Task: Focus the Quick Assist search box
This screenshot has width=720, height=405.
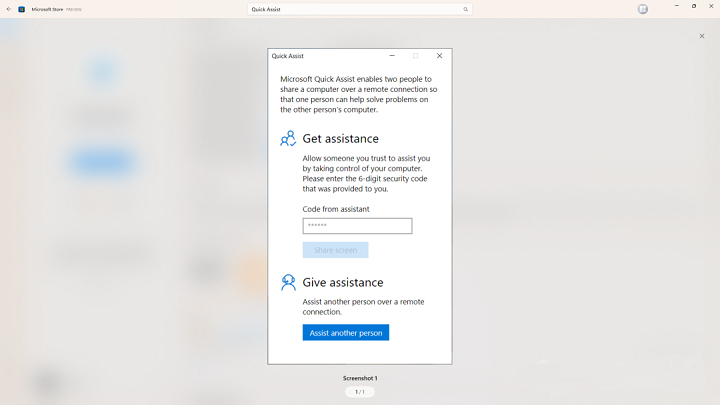Action: point(360,9)
